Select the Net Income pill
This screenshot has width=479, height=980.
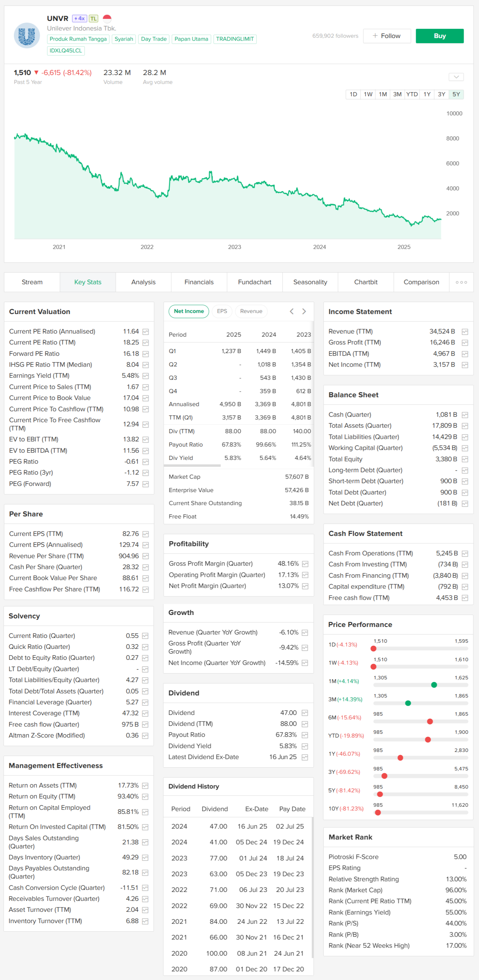point(189,311)
